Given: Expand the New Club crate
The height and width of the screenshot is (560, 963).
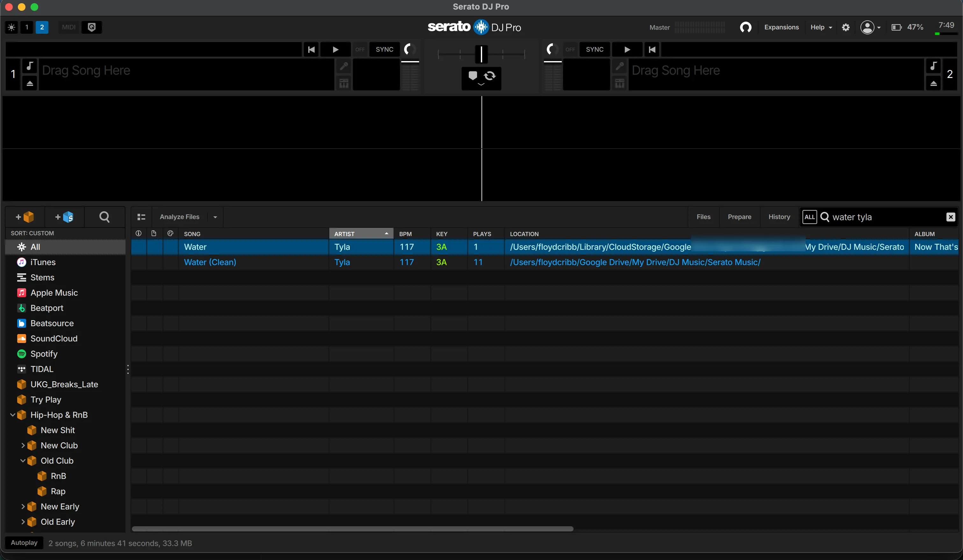Looking at the screenshot, I should [x=23, y=445].
